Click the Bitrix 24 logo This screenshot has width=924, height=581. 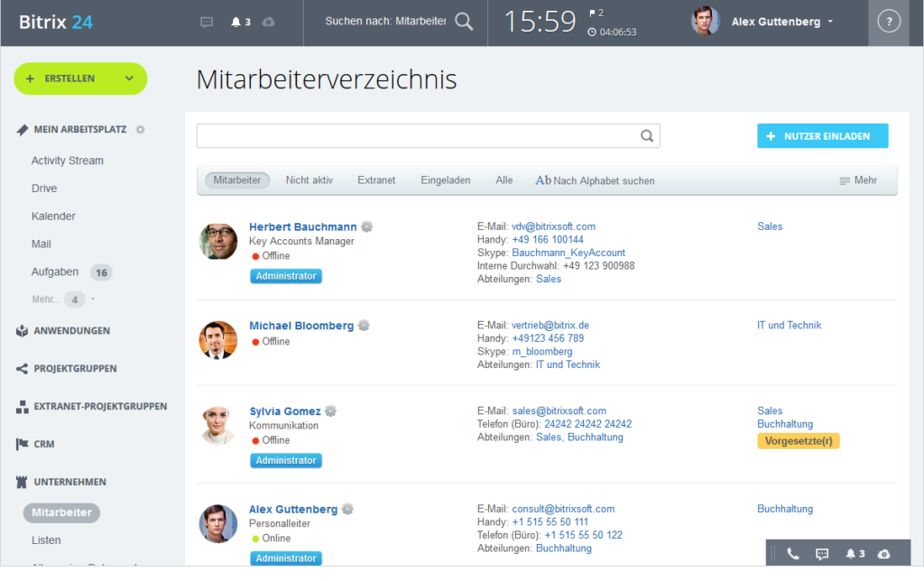[x=56, y=23]
